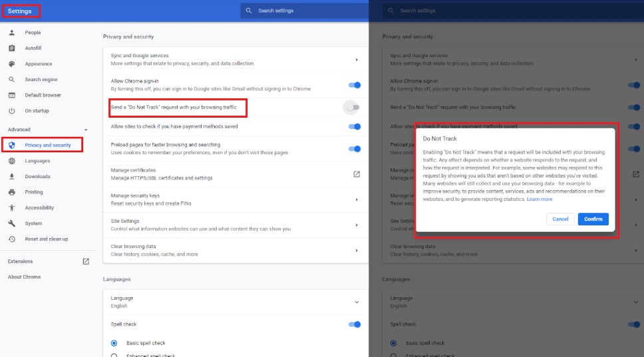Click the Languages globe icon
Image resolution: width=644 pixels, height=357 pixels.
pos(12,161)
